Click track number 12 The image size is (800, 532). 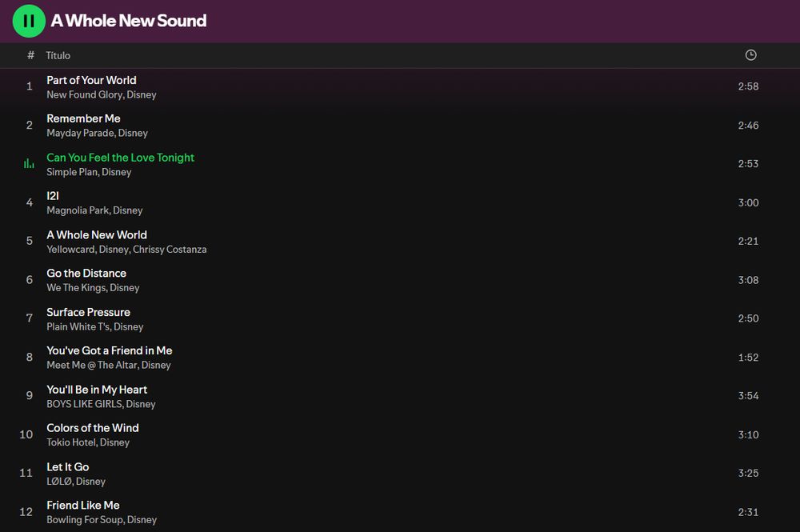(x=26, y=511)
